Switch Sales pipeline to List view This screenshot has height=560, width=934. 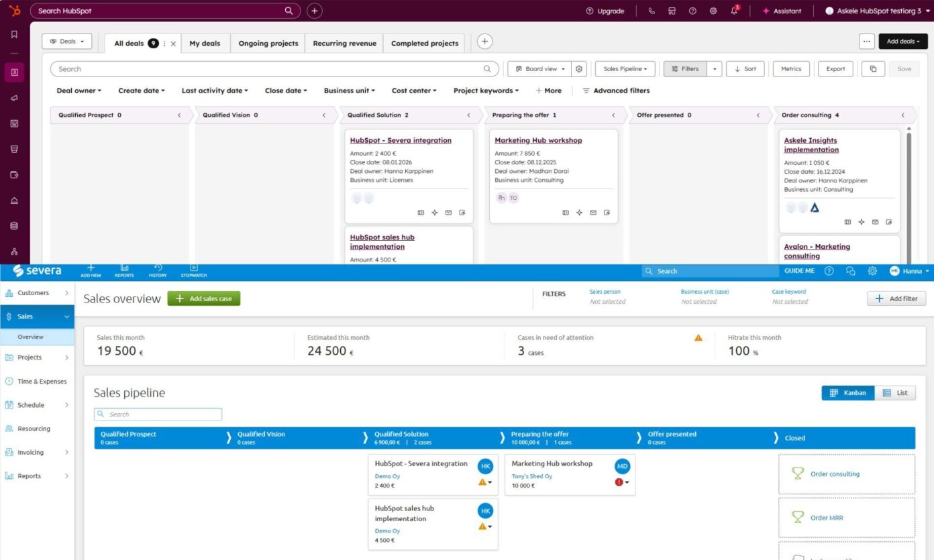pos(895,393)
